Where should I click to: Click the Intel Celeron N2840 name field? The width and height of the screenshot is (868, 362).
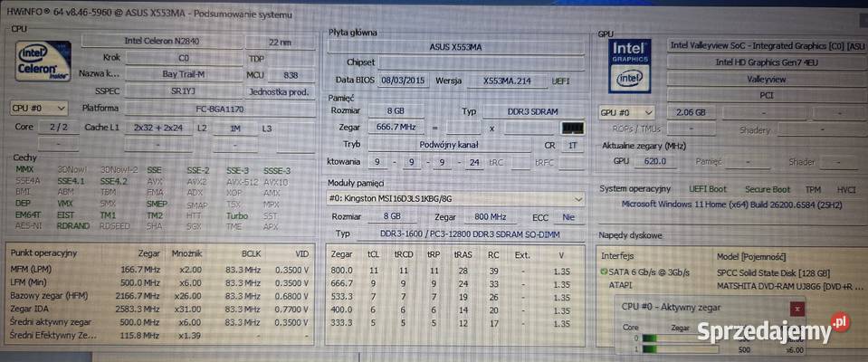coord(162,42)
